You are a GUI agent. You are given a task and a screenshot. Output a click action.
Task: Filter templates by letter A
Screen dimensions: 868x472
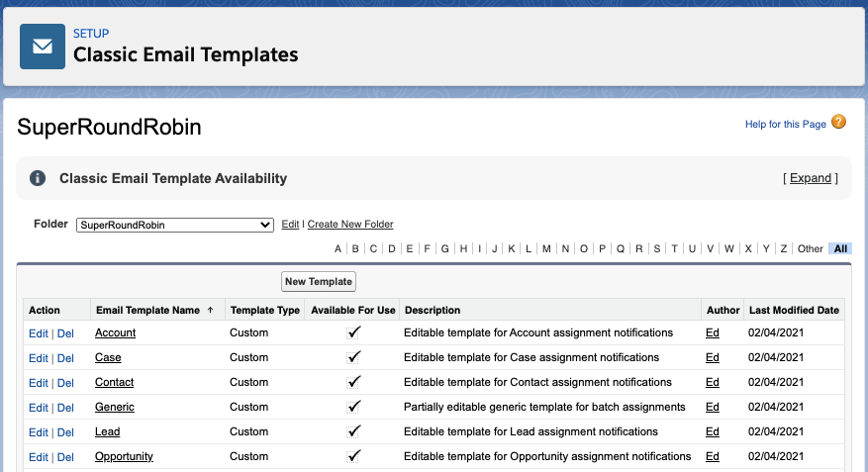coord(338,248)
